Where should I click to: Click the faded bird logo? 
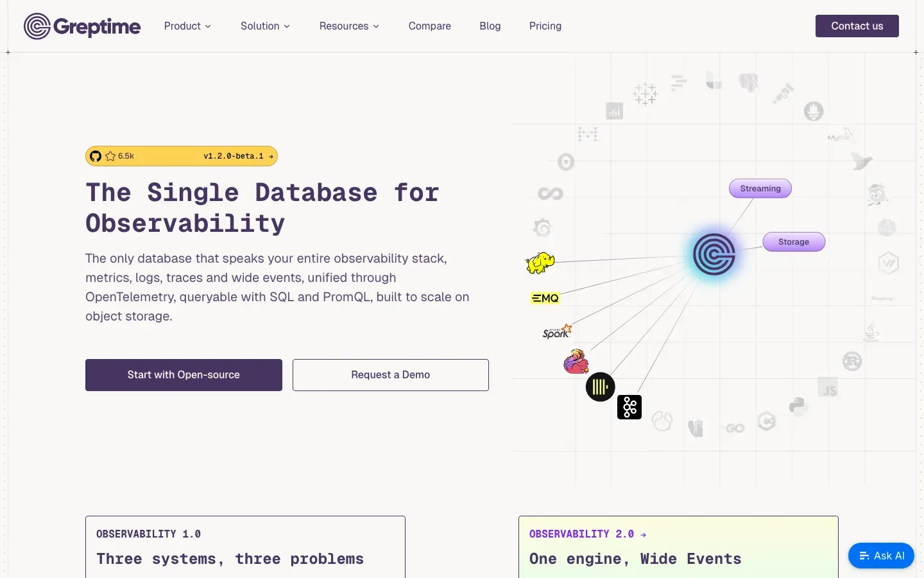click(861, 161)
